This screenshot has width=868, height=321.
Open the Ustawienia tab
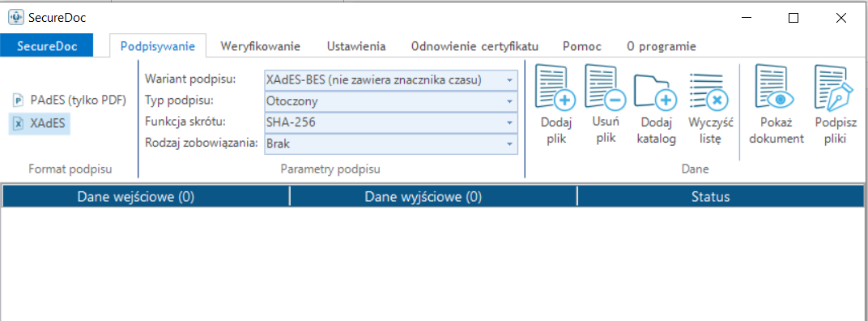[356, 46]
